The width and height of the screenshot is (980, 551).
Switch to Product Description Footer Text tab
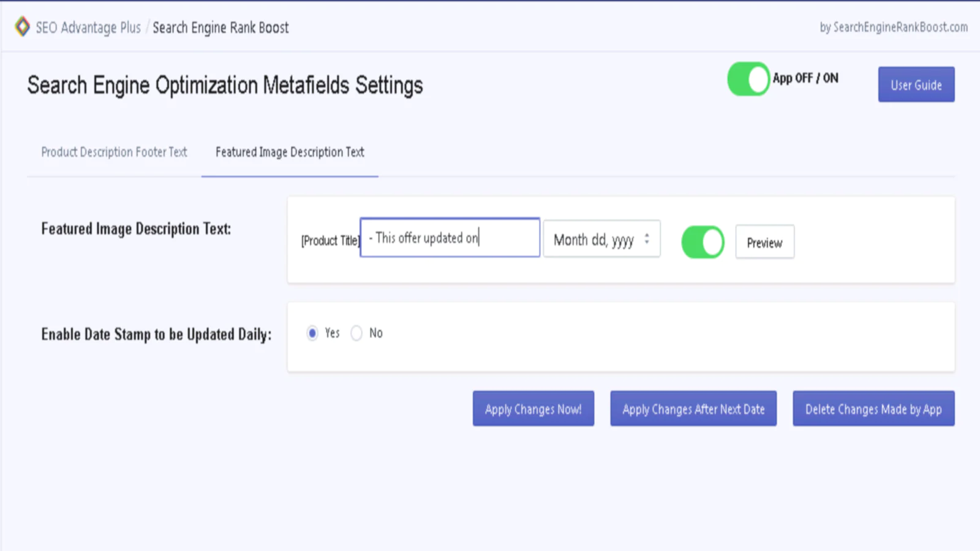(114, 152)
